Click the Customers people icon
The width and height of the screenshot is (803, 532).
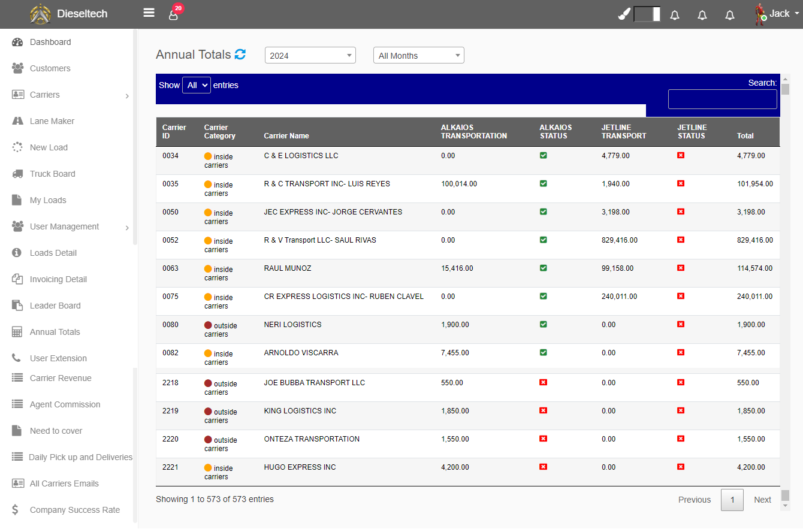point(17,68)
